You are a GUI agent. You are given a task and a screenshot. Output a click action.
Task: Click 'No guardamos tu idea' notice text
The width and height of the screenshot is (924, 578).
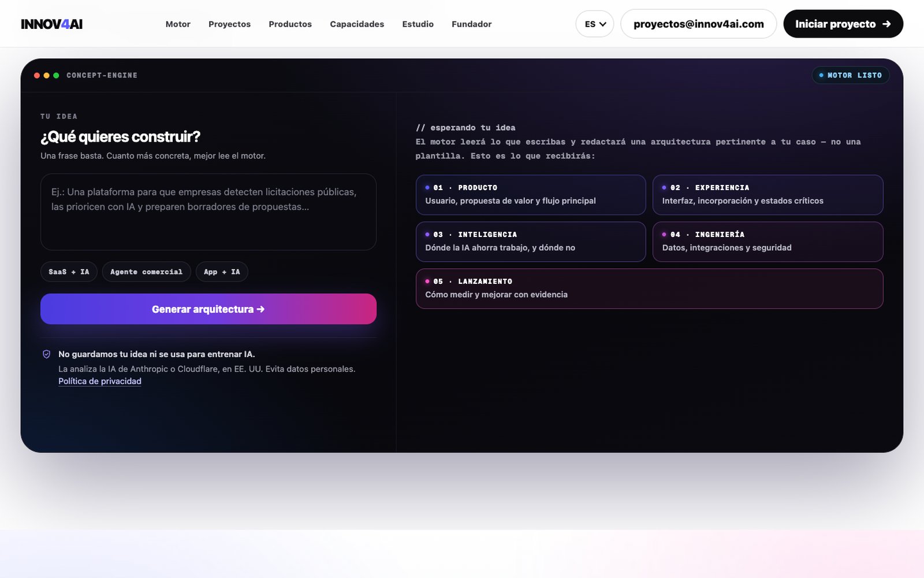point(157,354)
